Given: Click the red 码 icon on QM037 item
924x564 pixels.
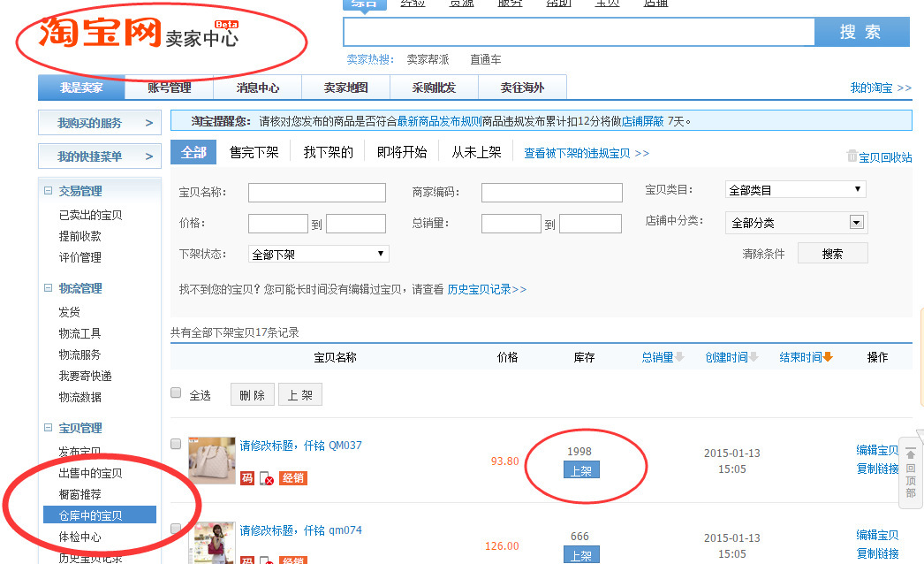Looking at the screenshot, I should pyautogui.click(x=247, y=478).
